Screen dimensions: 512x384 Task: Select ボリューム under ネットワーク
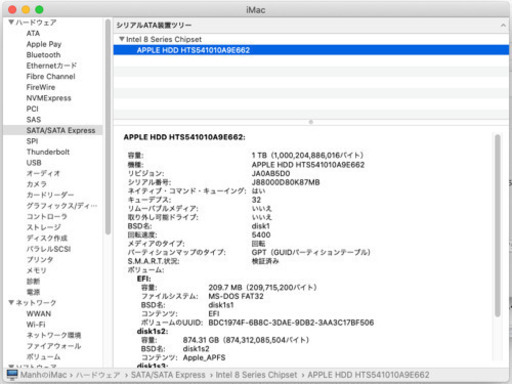click(43, 357)
